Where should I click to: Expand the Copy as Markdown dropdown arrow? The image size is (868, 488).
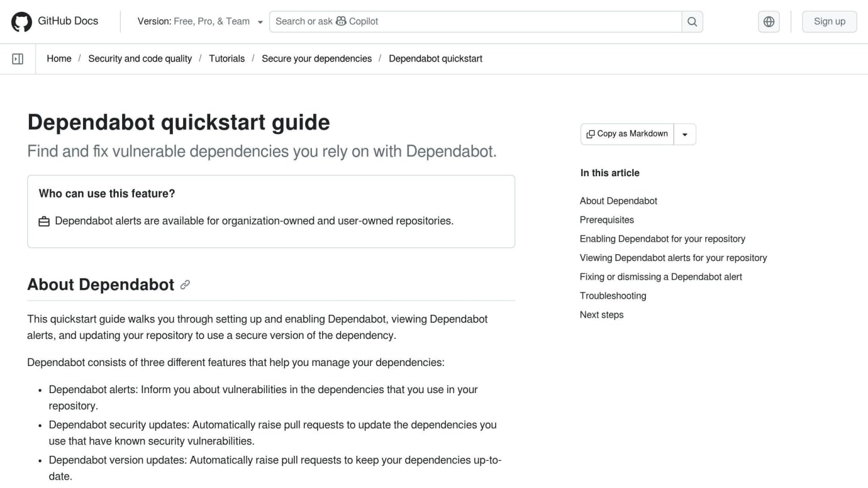click(x=685, y=134)
